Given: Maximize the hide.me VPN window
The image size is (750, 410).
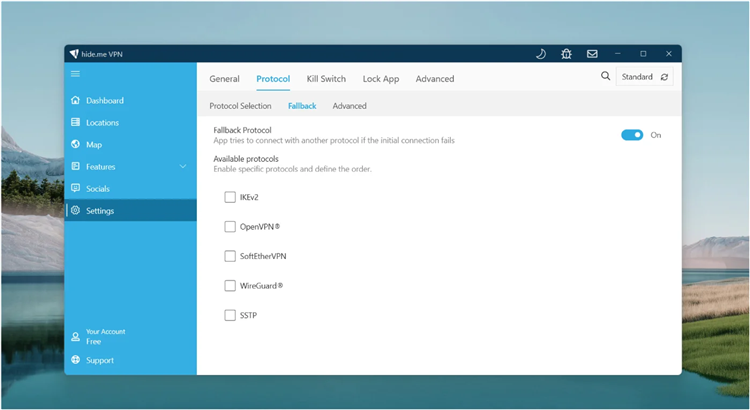Looking at the screenshot, I should 643,54.
